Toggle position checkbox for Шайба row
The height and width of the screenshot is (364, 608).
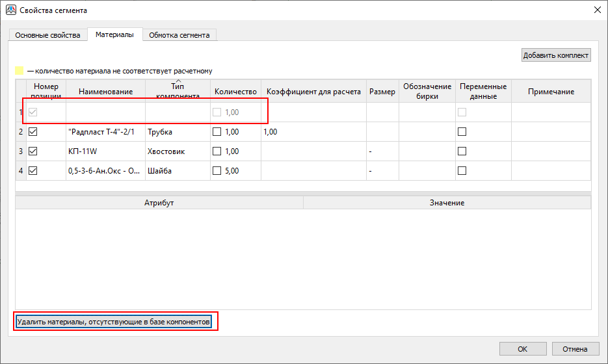(x=33, y=171)
